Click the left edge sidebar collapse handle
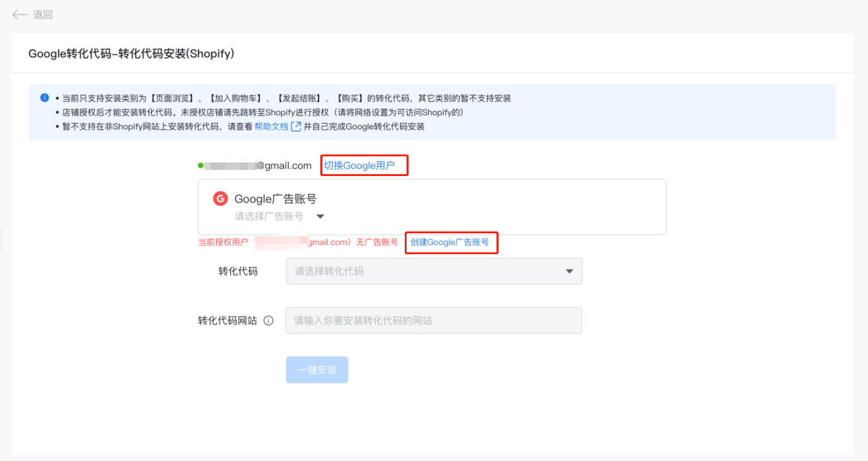Screen dimensions: 868x461 tap(1, 239)
